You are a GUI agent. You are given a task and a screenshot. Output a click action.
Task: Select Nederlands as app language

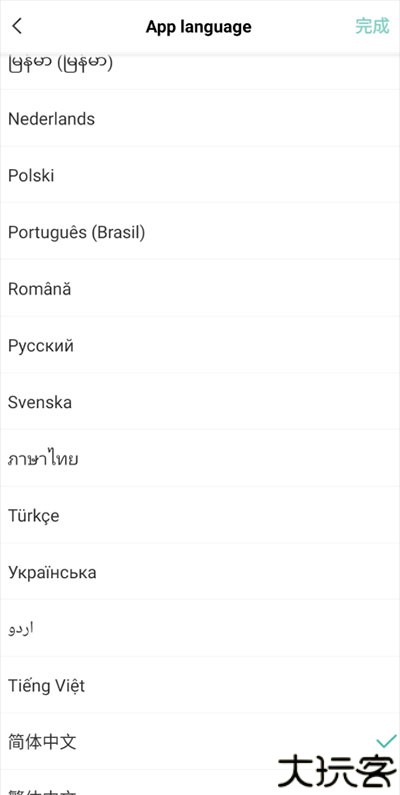[x=200, y=119]
